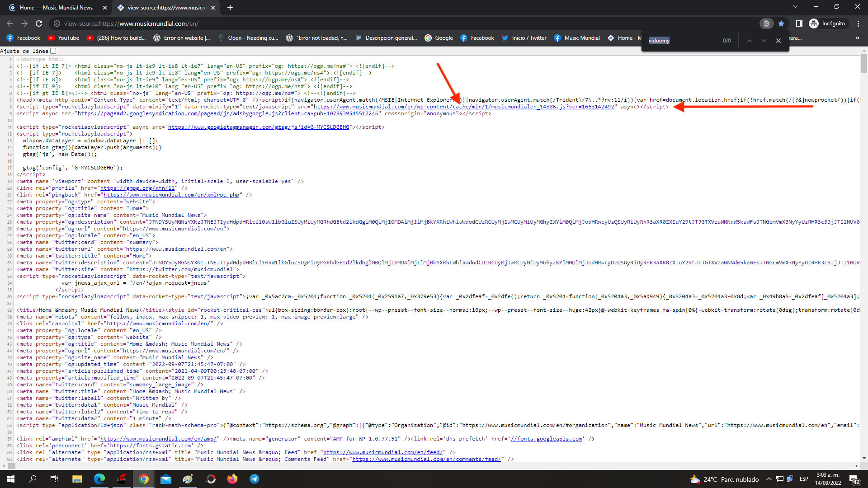Open the fonts.gstatic.com preconnect link
The width and height of the screenshot is (868, 488).
[x=151, y=446]
